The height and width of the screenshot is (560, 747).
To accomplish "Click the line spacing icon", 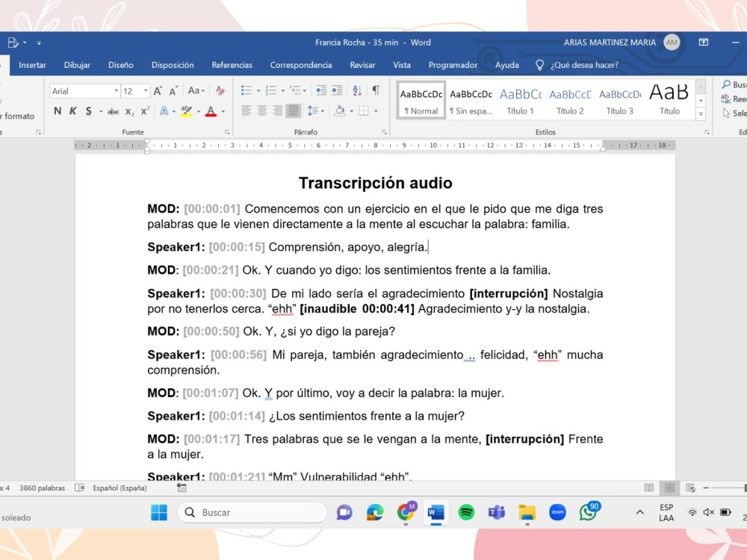I will (312, 111).
